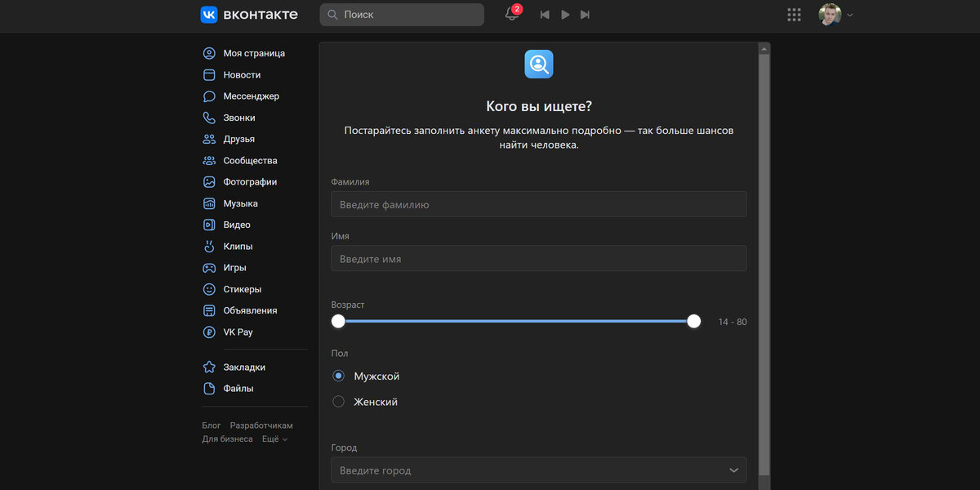The width and height of the screenshot is (980, 490).
Task: Open VK Pay from the sidebar
Action: (238, 332)
